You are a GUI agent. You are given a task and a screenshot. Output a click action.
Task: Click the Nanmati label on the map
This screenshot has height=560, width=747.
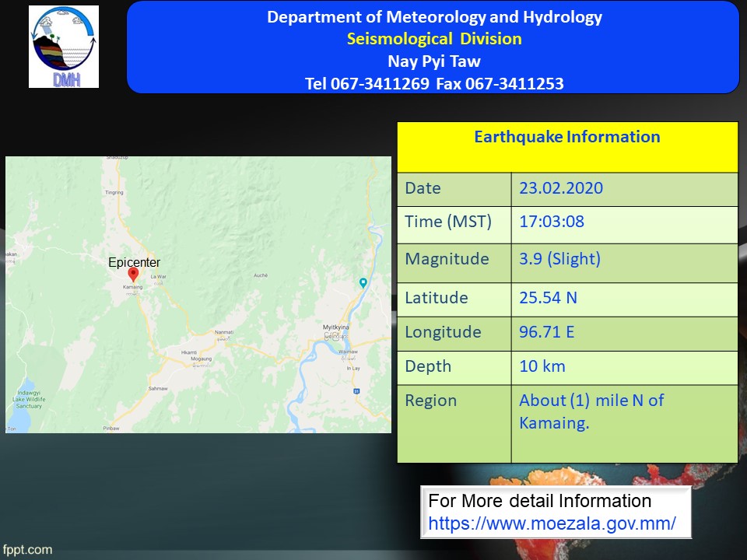[224, 332]
